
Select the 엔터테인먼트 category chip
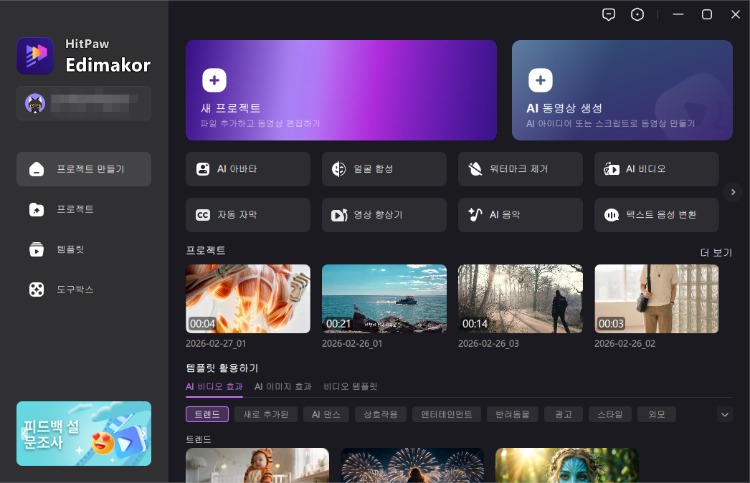[x=446, y=414]
